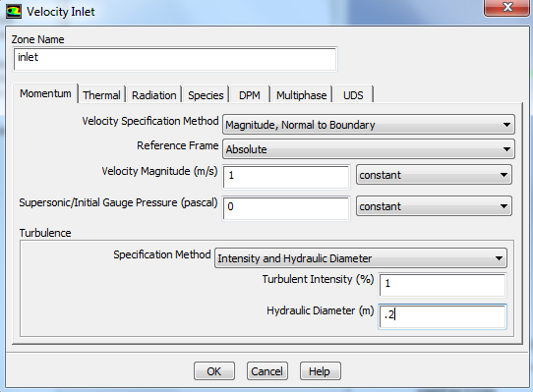Click the Reference Frame label

(178, 145)
